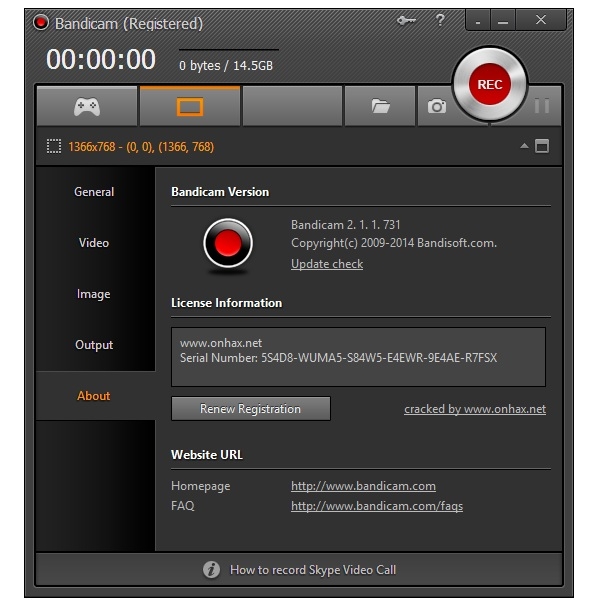This screenshot has height=606, width=600.
Task: Take a screenshot with the camera icon
Action: point(437,106)
